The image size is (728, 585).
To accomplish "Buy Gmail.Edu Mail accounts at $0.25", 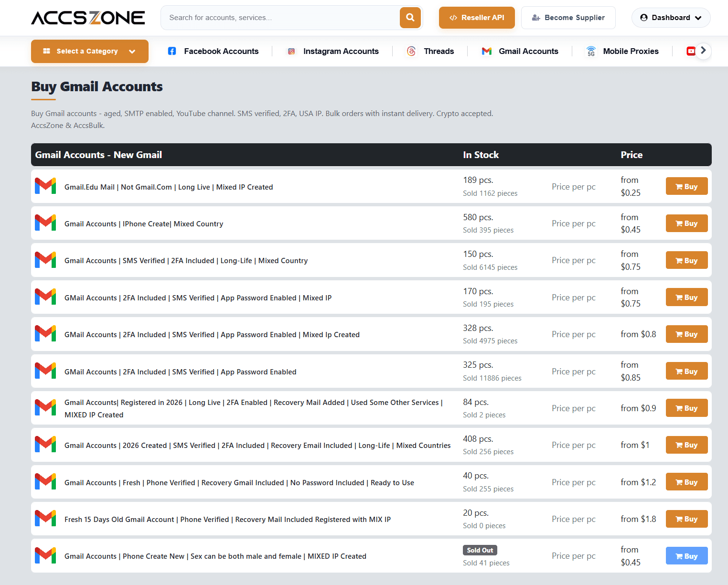I will 686,186.
